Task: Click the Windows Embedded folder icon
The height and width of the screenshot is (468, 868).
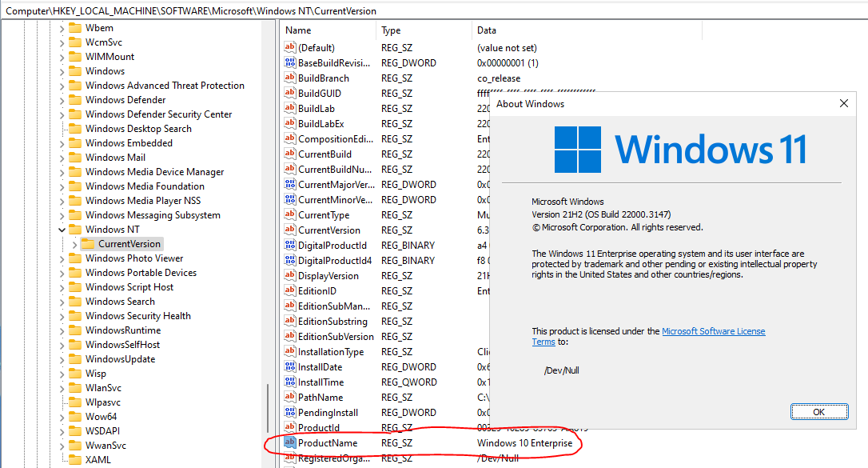Action: pyautogui.click(x=75, y=143)
